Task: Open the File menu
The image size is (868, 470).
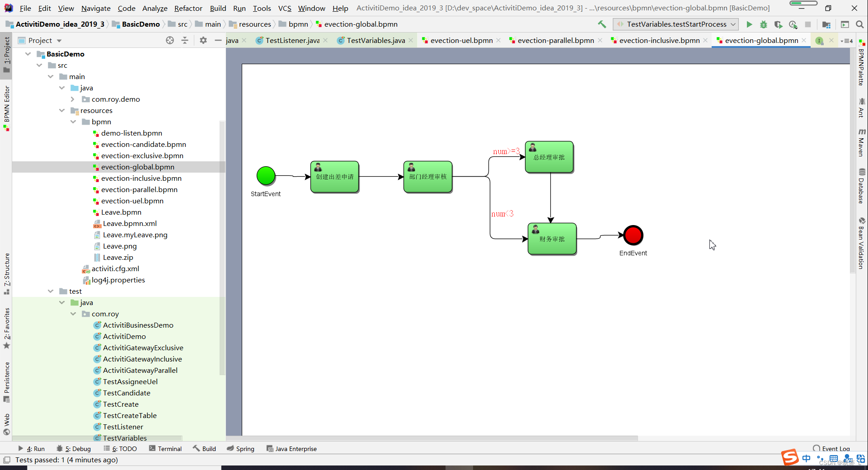Action: [x=25, y=8]
